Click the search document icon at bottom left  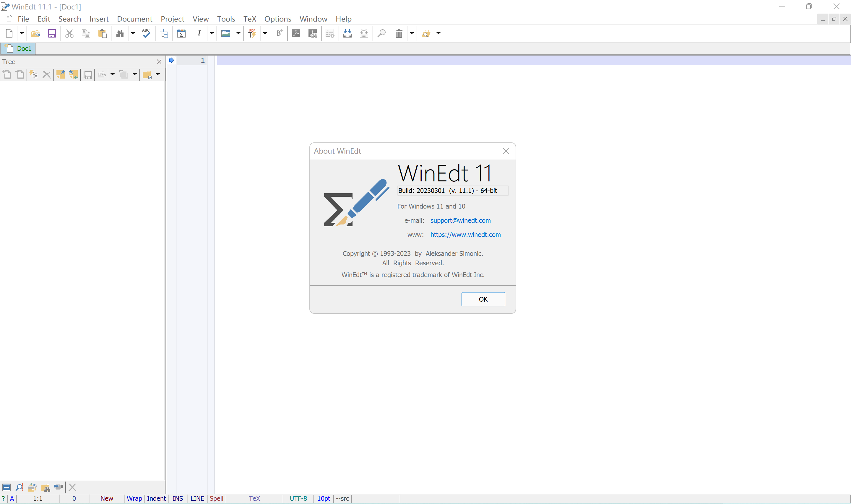(20, 487)
